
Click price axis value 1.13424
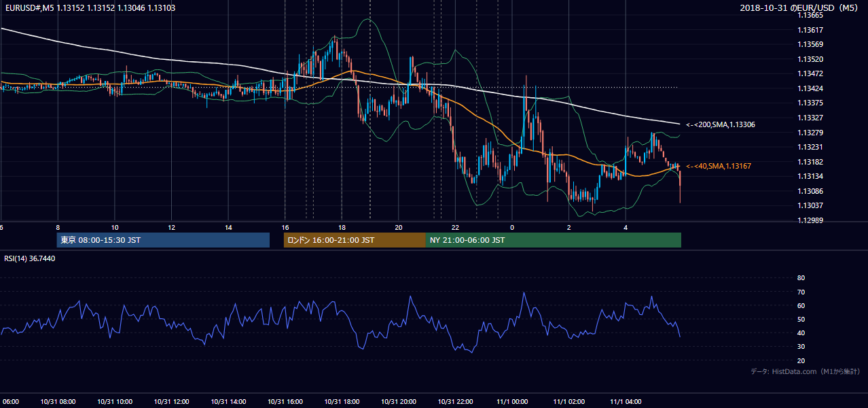[x=812, y=88]
